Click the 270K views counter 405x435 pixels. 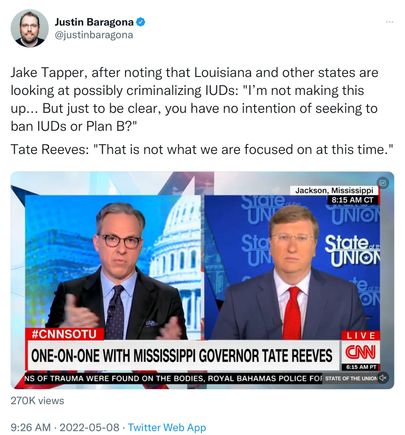(37, 400)
